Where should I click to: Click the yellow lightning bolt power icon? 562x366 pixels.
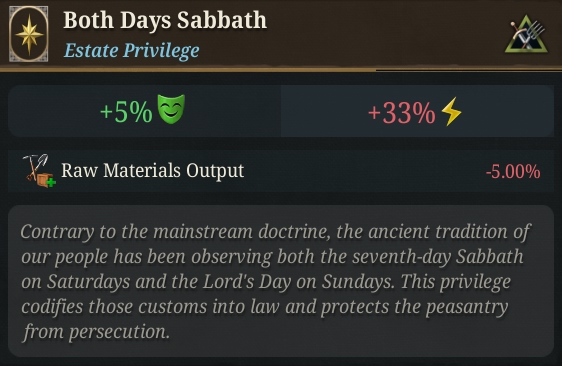pyautogui.click(x=451, y=111)
